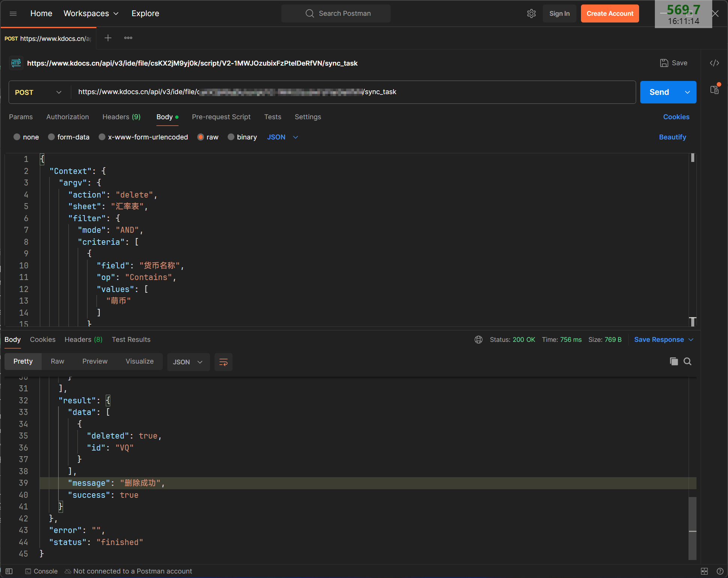The height and width of the screenshot is (578, 728).
Task: Click the search magnifier in Search Postman
Action: coord(309,13)
